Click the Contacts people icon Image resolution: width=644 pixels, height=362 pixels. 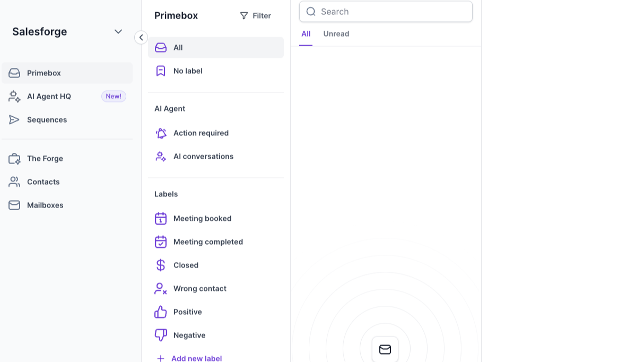pos(14,182)
